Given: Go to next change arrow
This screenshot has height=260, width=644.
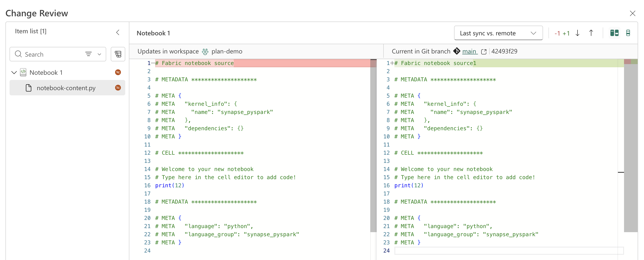Looking at the screenshot, I should [577, 33].
